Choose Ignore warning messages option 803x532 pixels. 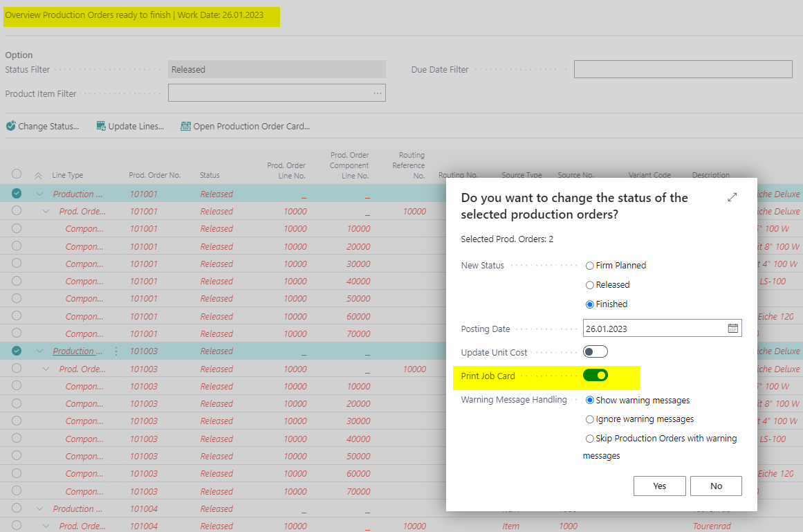point(590,419)
